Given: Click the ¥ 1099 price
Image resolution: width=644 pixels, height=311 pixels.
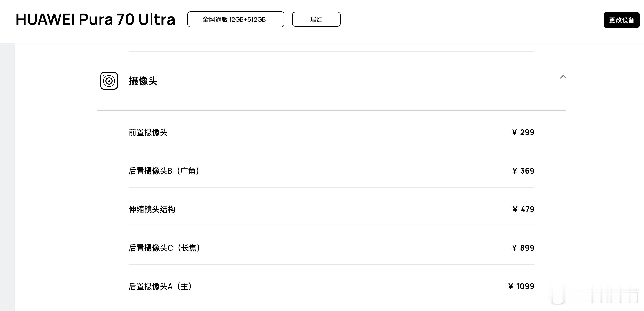Looking at the screenshot, I should click(521, 286).
